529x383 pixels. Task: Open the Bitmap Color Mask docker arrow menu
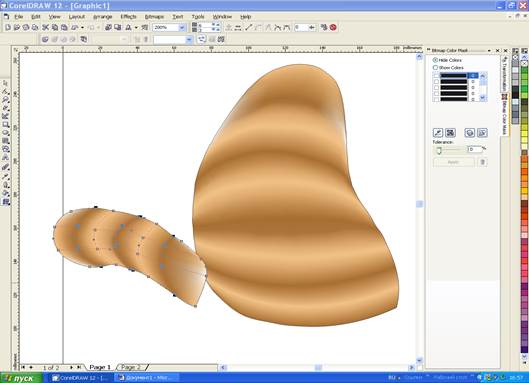(489, 50)
